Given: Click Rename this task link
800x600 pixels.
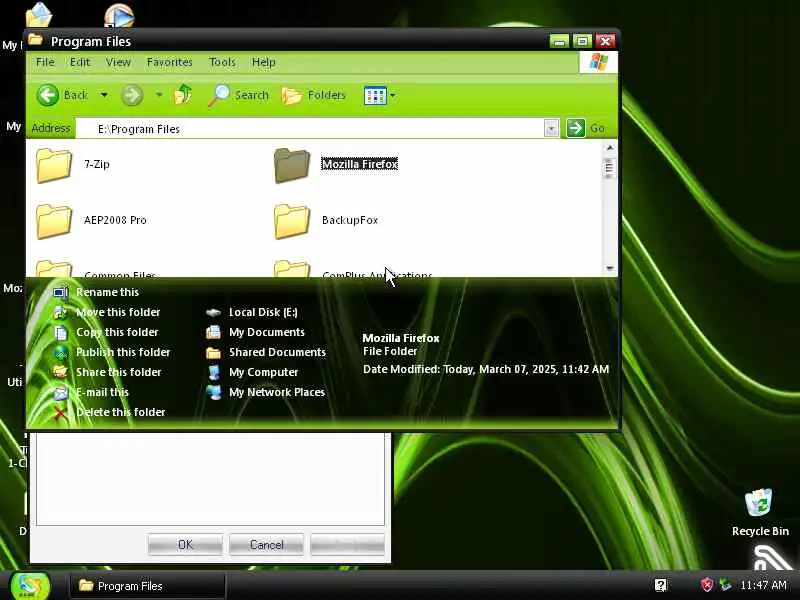Looking at the screenshot, I should 107,292.
